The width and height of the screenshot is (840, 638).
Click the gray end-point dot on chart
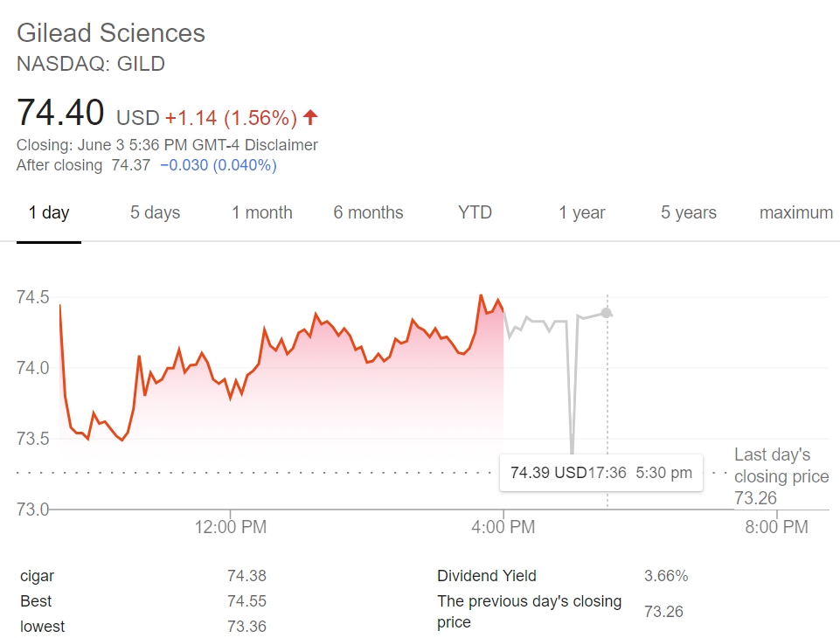click(x=607, y=312)
